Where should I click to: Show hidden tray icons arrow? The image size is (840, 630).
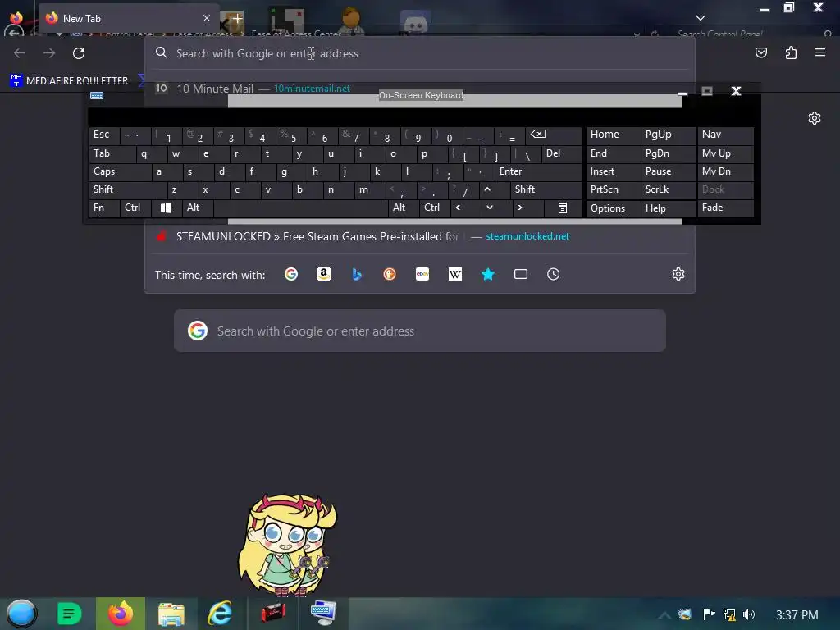coord(664,615)
